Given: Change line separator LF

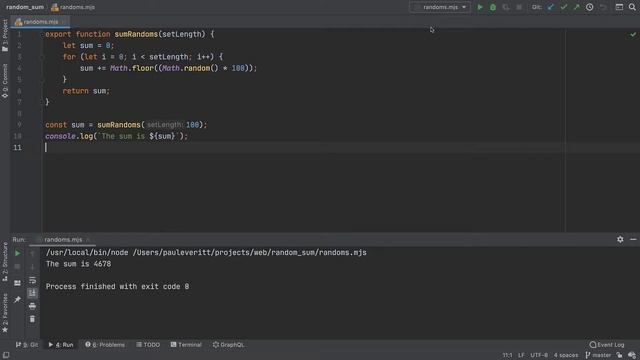Looking at the screenshot, I should (521, 356).
